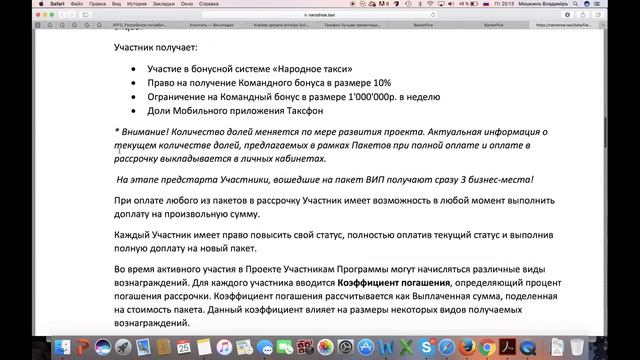Screen dimensions: 640x360
Task: Open the Safari downloads button
Action: (x=567, y=15)
